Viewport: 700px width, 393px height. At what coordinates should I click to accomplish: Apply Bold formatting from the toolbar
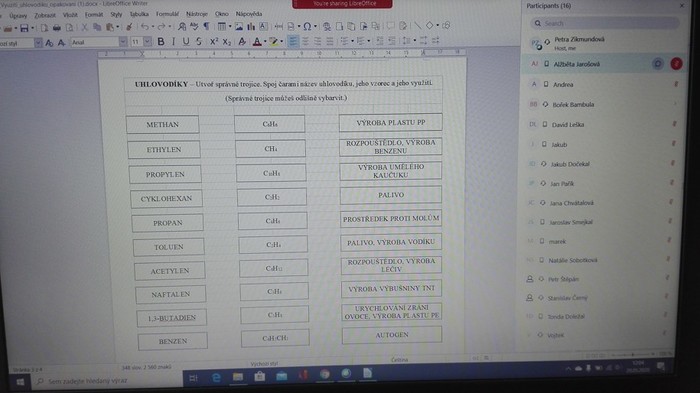tap(161, 42)
